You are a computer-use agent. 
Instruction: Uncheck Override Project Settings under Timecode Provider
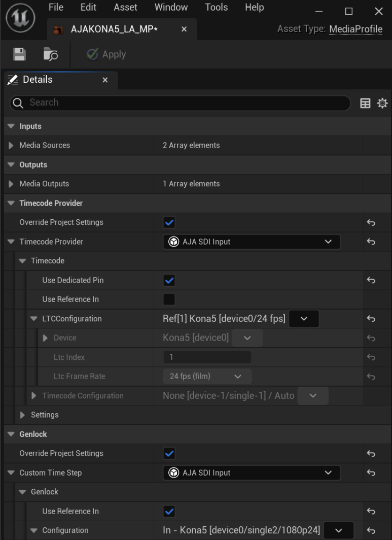tap(168, 222)
